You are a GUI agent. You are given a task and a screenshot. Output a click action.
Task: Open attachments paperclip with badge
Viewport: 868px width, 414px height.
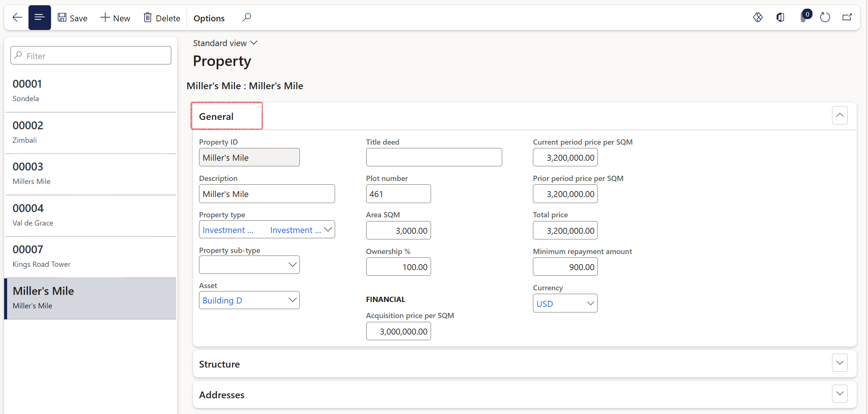coord(805,16)
